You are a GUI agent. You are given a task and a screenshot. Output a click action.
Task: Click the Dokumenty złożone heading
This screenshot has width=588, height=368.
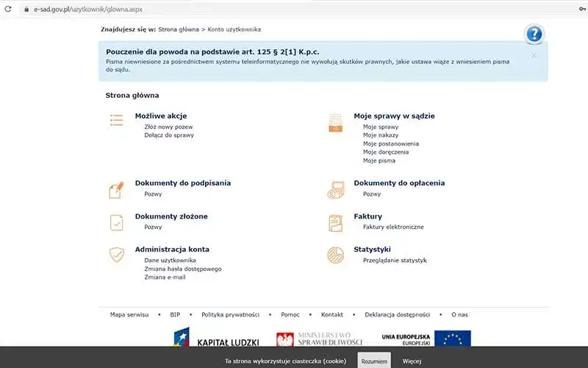(x=171, y=216)
